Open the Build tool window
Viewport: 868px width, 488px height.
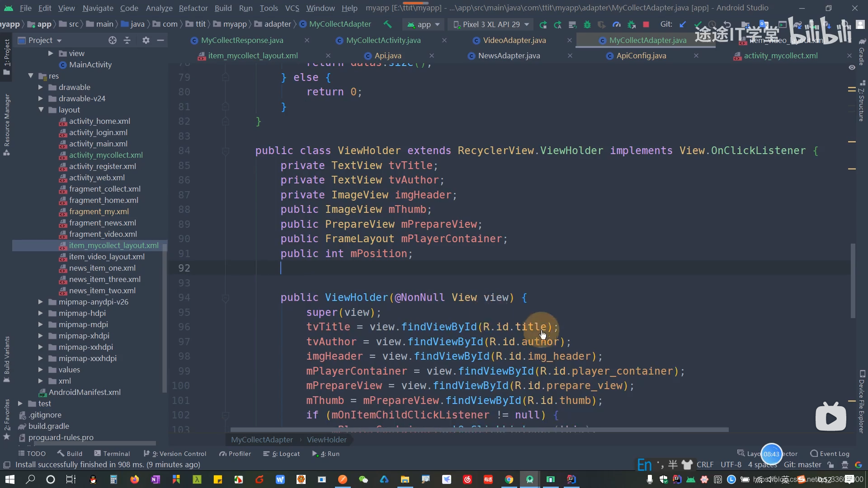pos(70,454)
